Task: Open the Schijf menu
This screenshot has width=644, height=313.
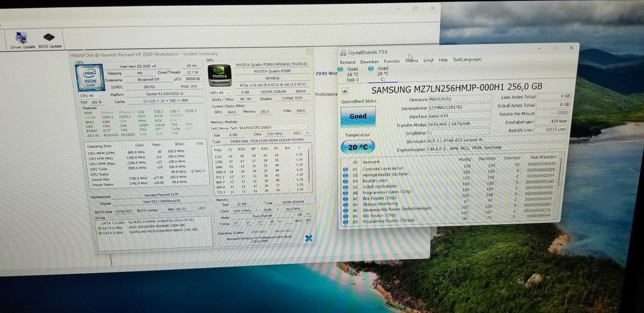Action: click(x=428, y=61)
